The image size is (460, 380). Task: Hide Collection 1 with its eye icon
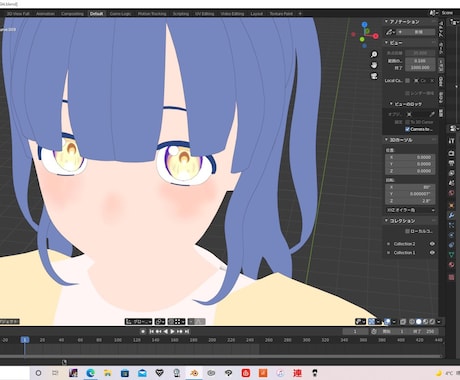click(432, 253)
